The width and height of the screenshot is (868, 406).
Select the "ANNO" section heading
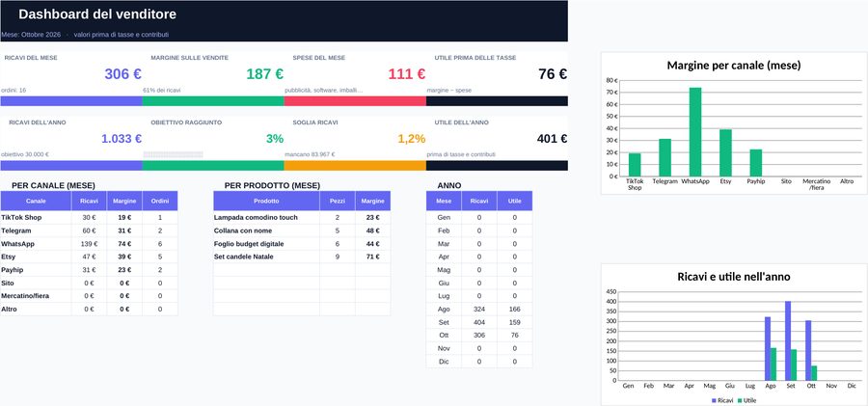448,185
